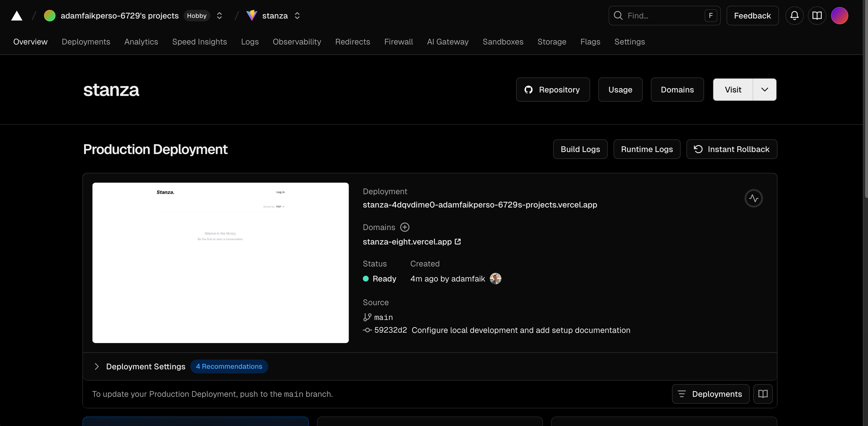868x426 pixels.
Task: Open the Speed Insights tab
Action: [200, 42]
